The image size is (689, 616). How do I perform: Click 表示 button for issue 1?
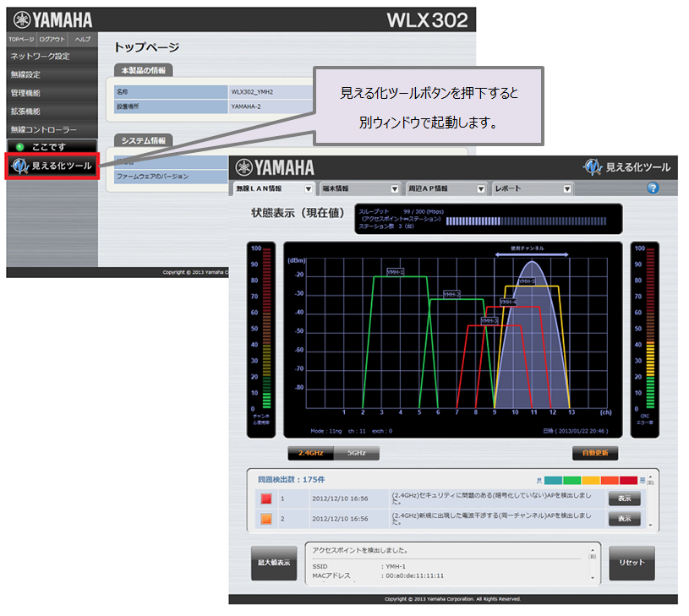pyautogui.click(x=624, y=499)
